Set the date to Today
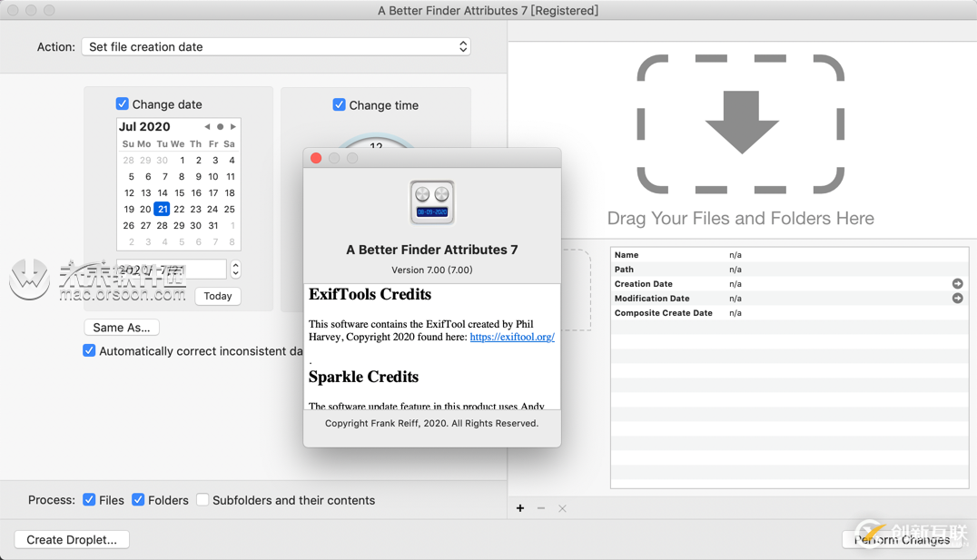 (217, 296)
